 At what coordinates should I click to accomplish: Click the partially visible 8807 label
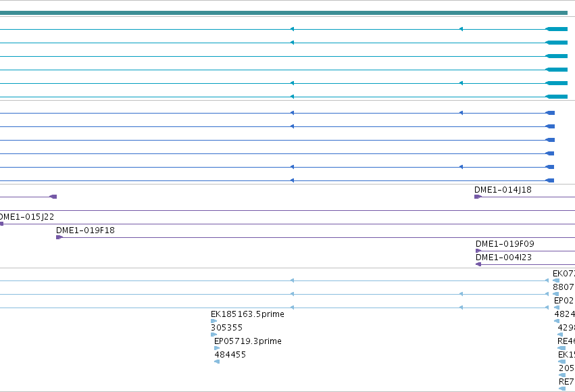click(564, 287)
